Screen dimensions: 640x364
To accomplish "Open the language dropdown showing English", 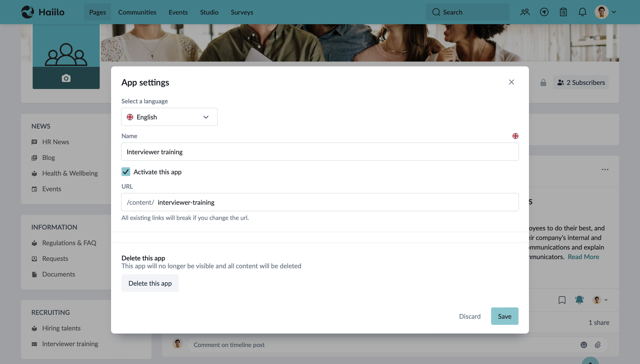I will [169, 117].
